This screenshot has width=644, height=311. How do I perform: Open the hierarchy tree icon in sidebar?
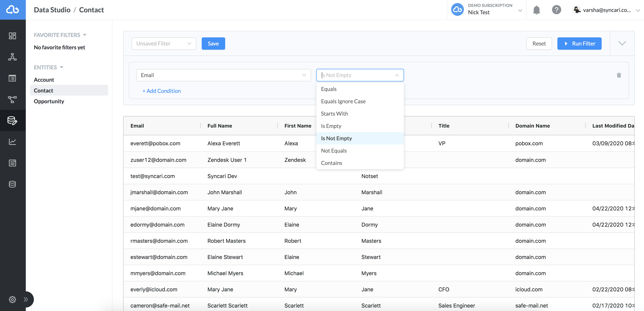click(13, 57)
